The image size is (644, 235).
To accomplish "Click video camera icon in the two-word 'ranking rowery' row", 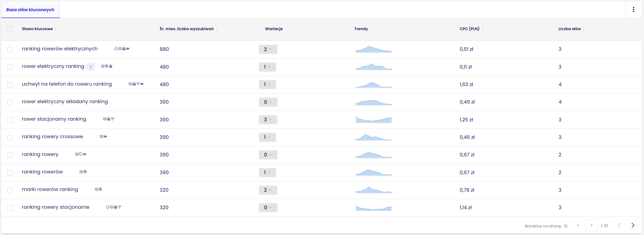I will click(85, 154).
